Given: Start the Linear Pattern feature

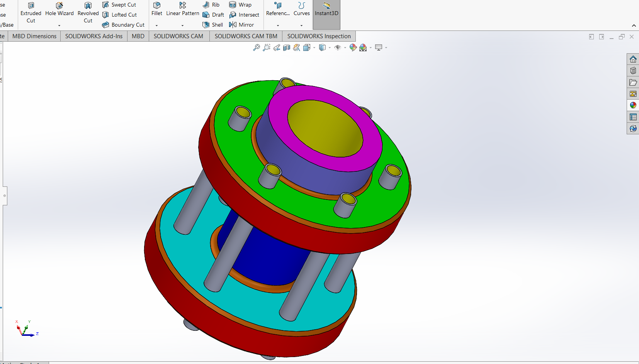Looking at the screenshot, I should pyautogui.click(x=183, y=9).
